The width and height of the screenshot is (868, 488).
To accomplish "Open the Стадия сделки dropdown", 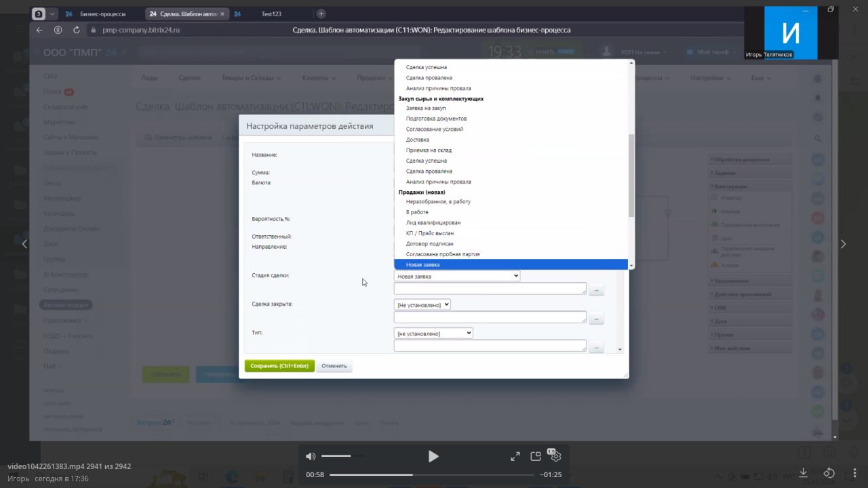I will click(x=457, y=276).
